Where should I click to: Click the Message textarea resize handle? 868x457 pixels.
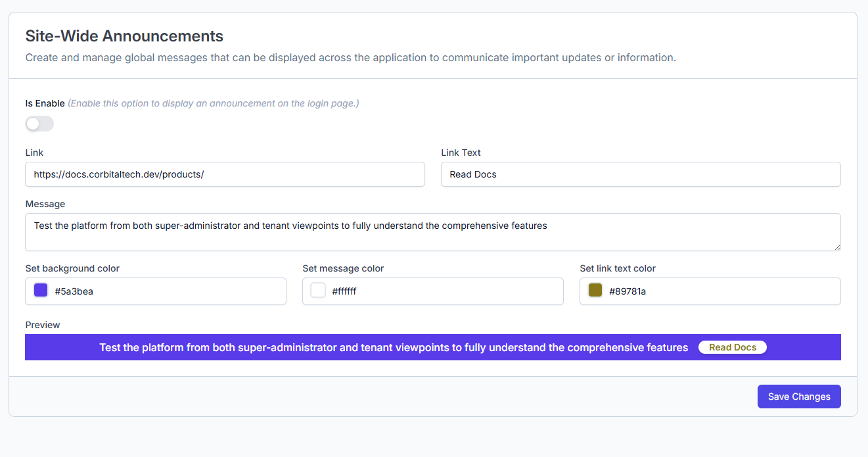[836, 247]
